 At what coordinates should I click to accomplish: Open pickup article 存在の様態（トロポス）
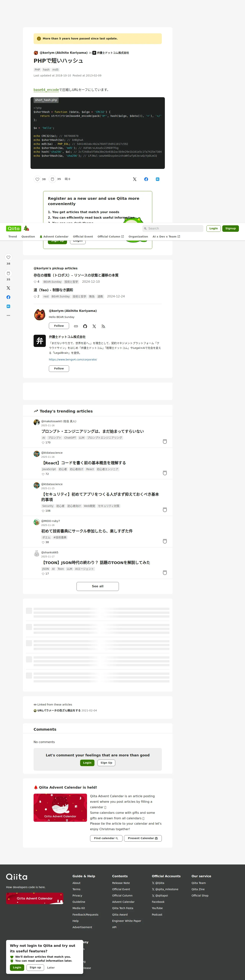point(76,275)
